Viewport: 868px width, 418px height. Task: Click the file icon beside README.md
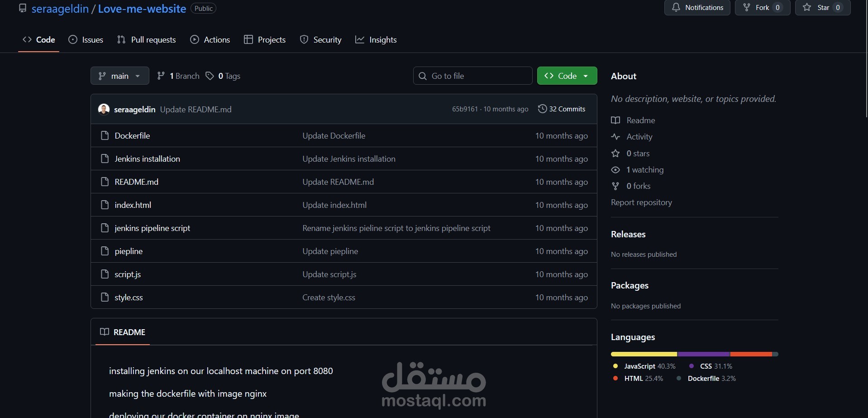(105, 182)
